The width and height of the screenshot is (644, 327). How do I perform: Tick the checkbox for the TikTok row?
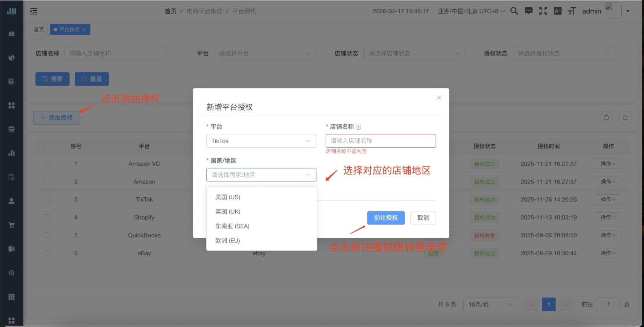click(47, 199)
